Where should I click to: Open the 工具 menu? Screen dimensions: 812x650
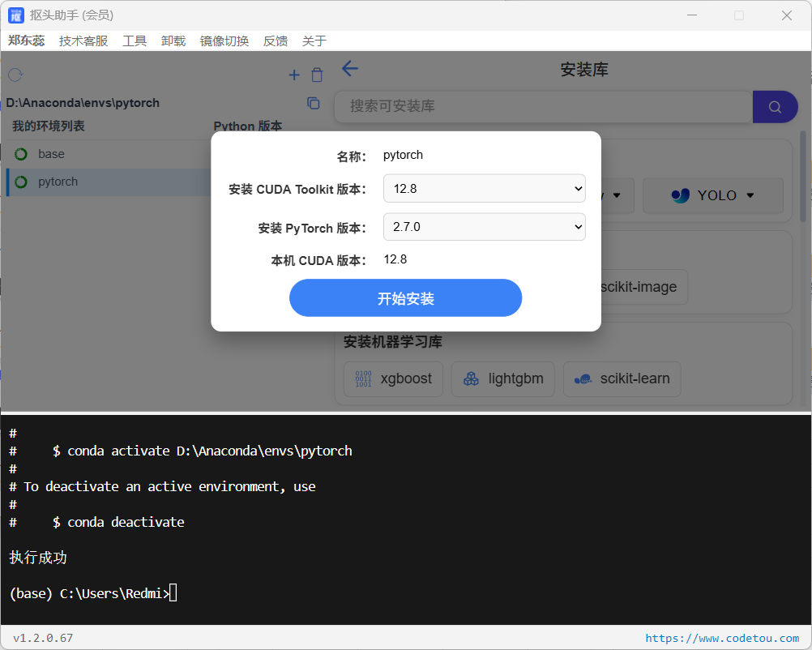pos(135,41)
